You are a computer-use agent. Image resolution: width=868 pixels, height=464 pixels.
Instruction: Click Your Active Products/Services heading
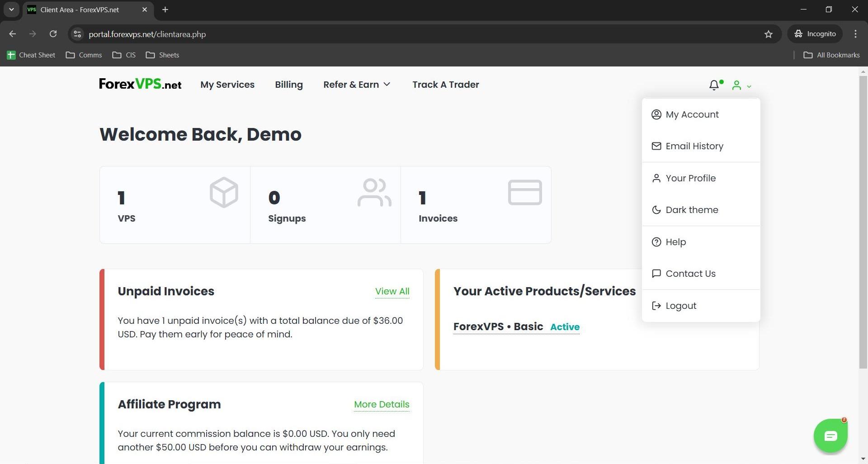pyautogui.click(x=544, y=291)
